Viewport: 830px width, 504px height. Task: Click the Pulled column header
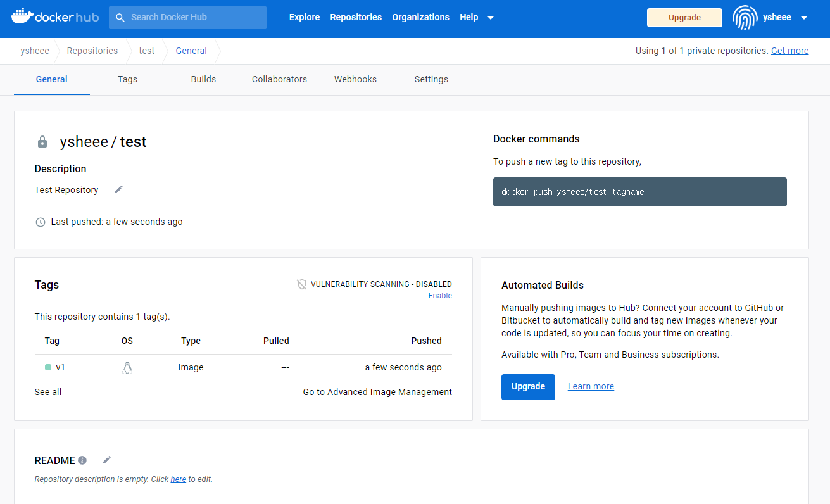point(276,341)
